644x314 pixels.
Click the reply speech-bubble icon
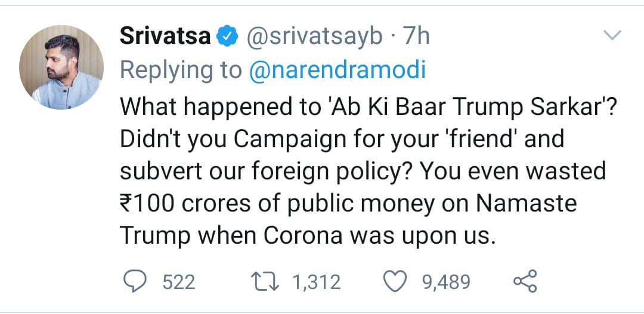(137, 281)
